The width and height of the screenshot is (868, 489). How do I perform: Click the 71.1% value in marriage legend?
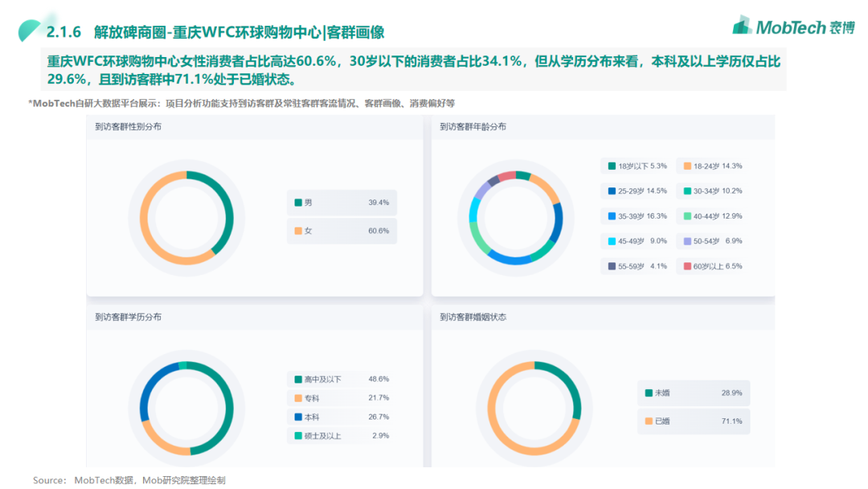pyautogui.click(x=732, y=421)
